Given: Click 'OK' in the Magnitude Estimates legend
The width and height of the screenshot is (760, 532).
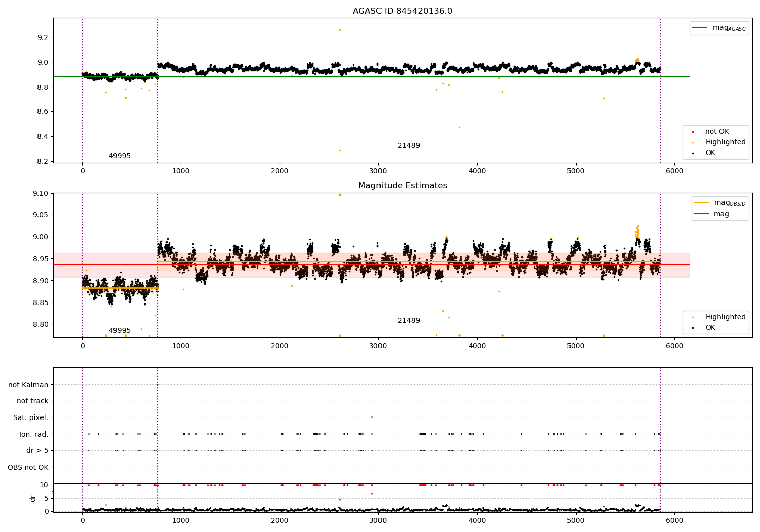Looking at the screenshot, I should [710, 328].
